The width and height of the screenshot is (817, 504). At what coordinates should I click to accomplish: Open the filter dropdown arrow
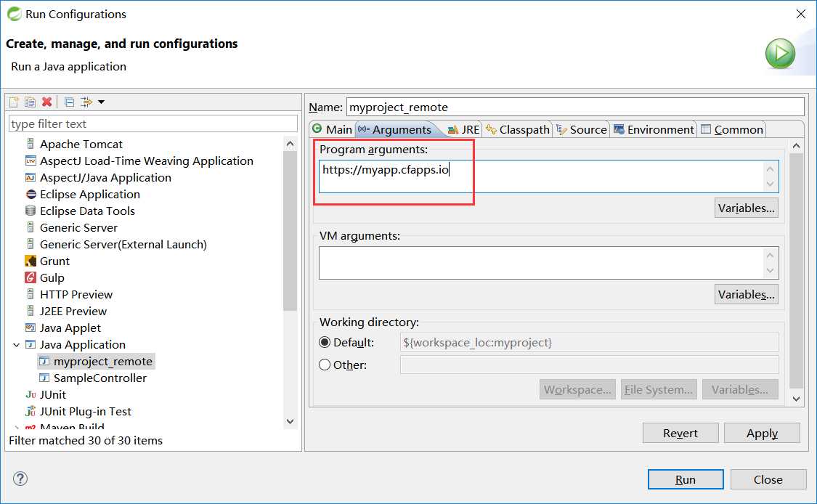[101, 102]
